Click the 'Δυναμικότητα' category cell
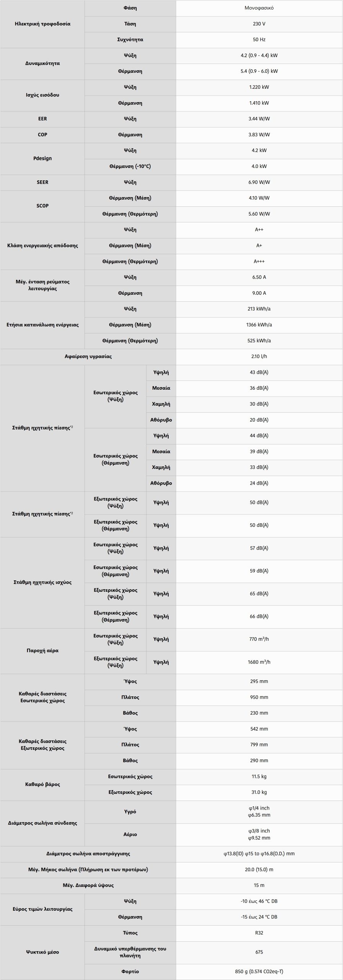The height and width of the screenshot is (980, 343). (x=42, y=64)
